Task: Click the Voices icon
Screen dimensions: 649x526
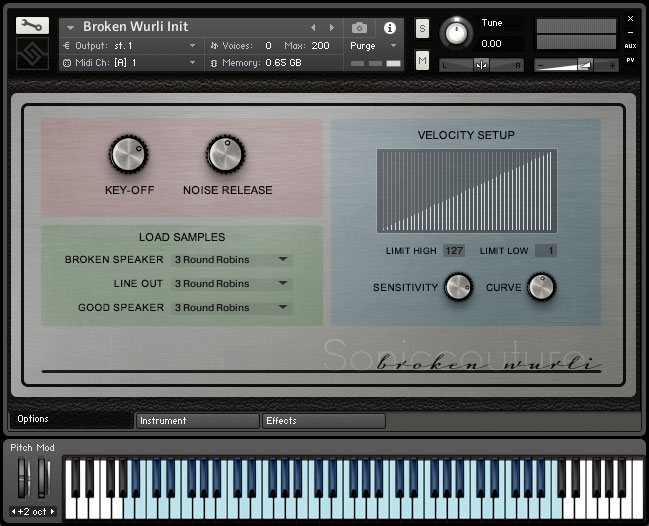Action: coord(214,46)
